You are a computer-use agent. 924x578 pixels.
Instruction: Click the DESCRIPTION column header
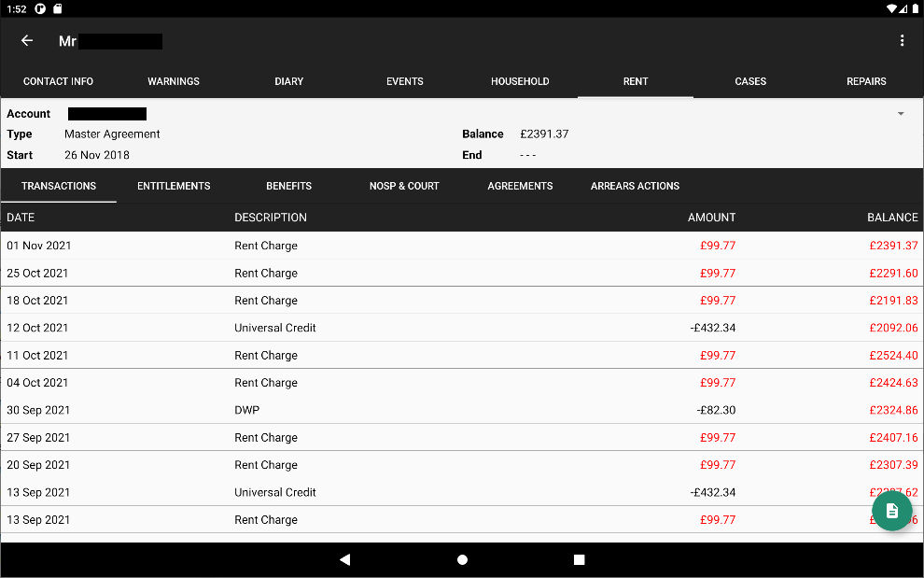(x=271, y=217)
